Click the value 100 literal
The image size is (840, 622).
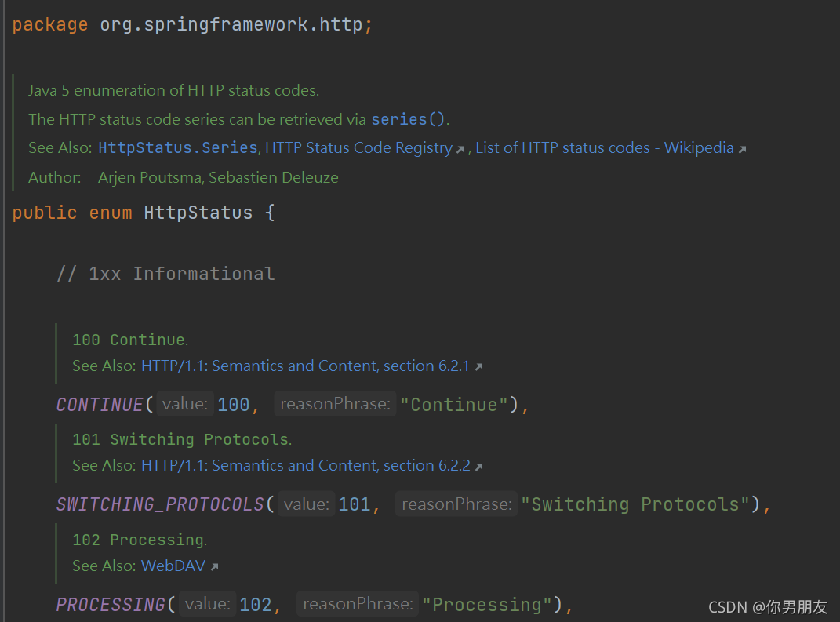[x=234, y=405]
